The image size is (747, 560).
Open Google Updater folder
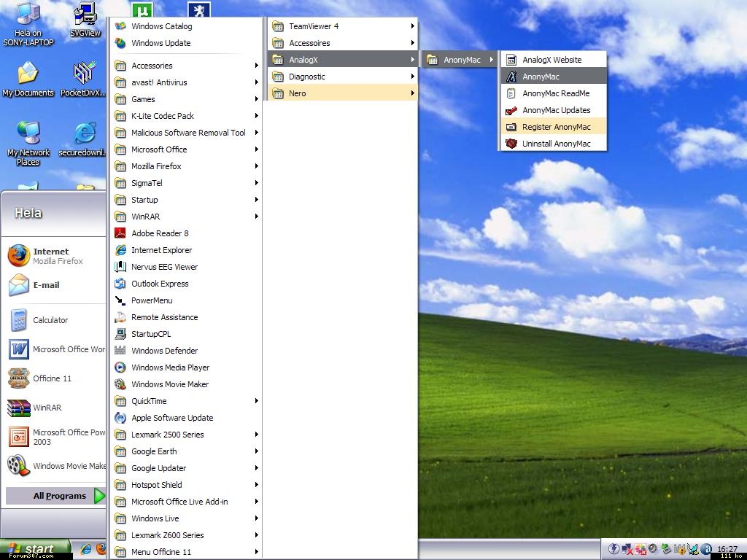(x=187, y=468)
